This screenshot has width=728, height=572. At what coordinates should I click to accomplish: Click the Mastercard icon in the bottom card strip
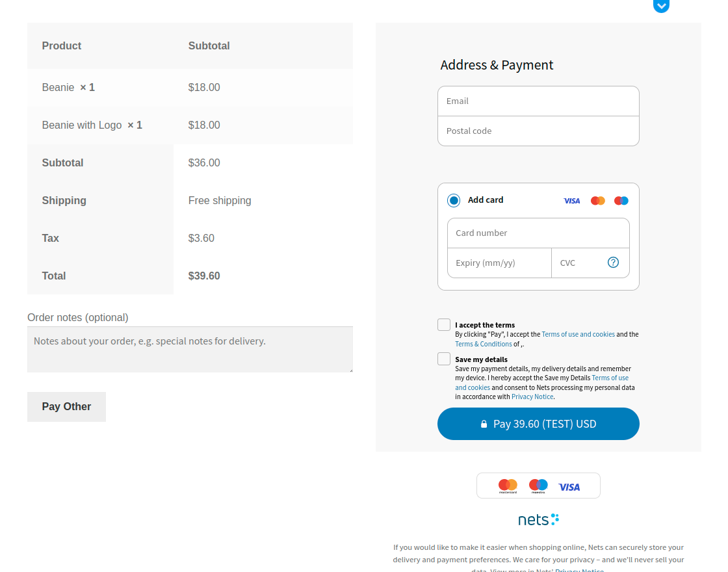[508, 486]
